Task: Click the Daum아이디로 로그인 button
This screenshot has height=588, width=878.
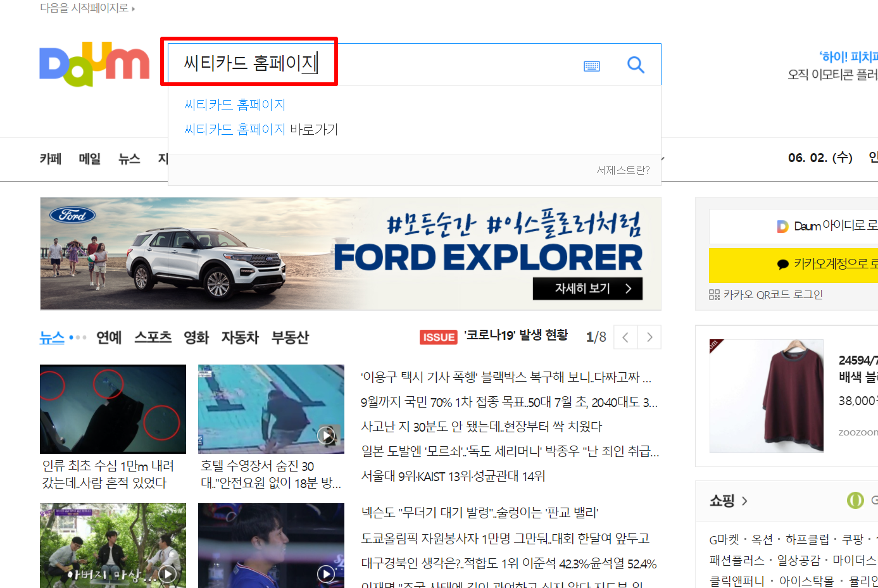Action: tap(794, 226)
